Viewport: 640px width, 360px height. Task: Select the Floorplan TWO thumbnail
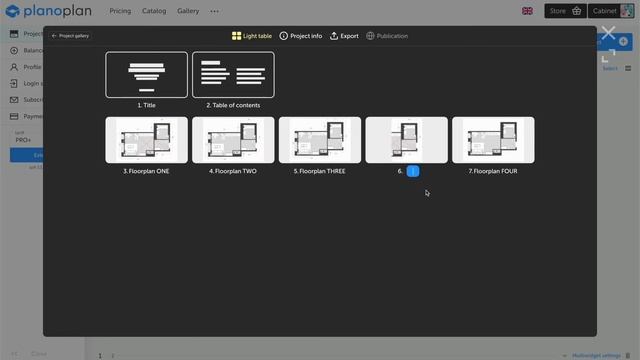coord(233,140)
